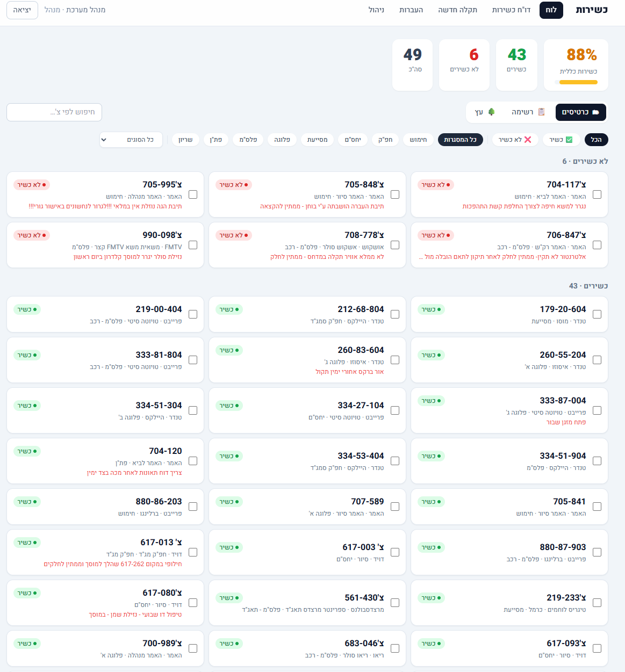Viewport: 625px width, 672px height.
Task: Filter by the פת"ן chip
Action: [216, 140]
